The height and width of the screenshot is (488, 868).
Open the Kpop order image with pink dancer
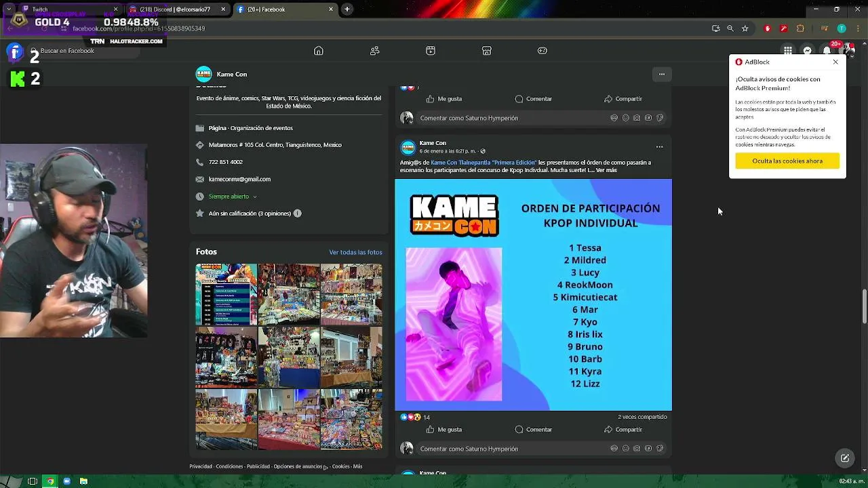[534, 295]
